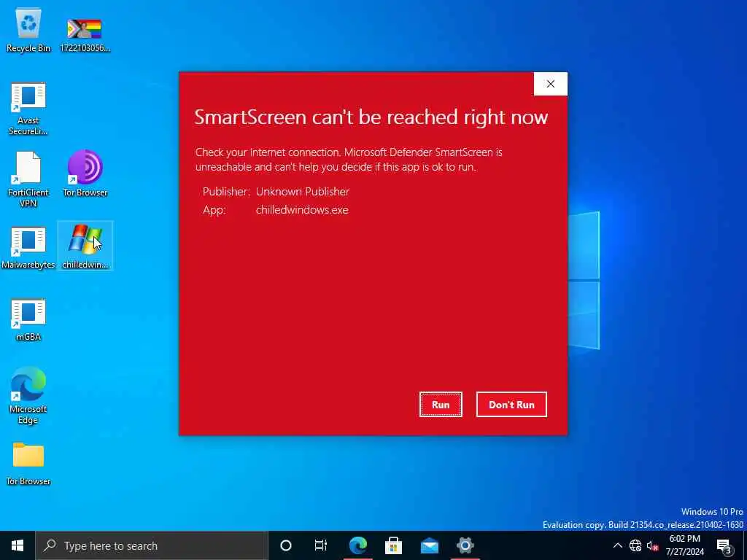Click the muted volume tray icon
Viewport: 747px width, 560px height.
[652, 545]
